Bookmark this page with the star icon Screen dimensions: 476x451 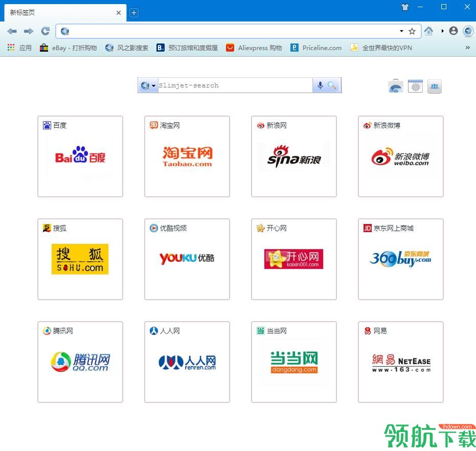[412, 31]
